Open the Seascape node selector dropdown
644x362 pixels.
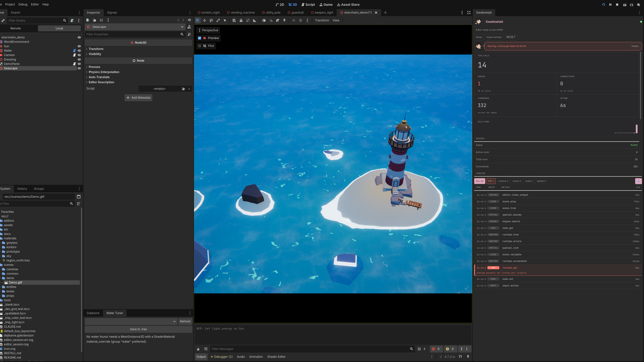135,27
